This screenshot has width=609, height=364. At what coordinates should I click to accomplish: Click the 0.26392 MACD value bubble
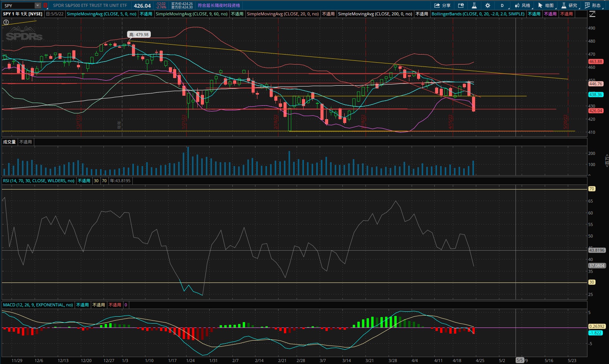597,326
